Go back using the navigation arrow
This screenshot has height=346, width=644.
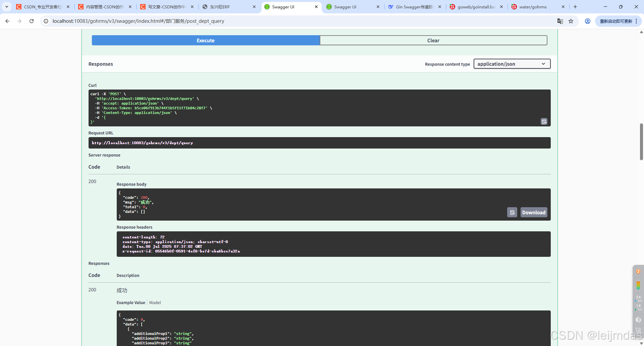pos(7,21)
